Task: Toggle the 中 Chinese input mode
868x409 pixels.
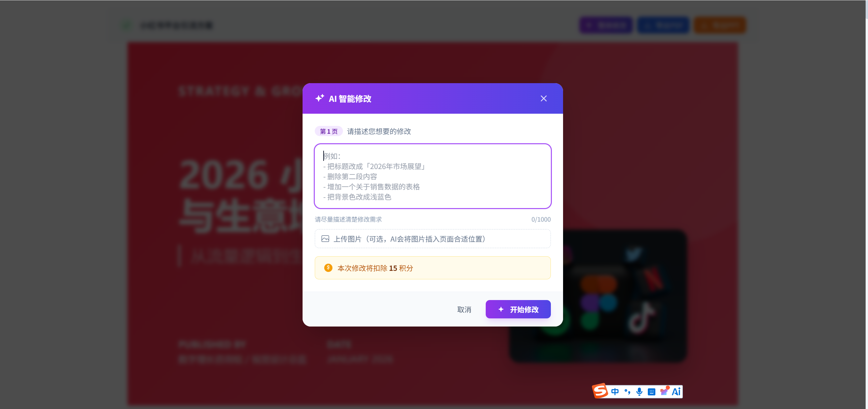Action: tap(615, 392)
